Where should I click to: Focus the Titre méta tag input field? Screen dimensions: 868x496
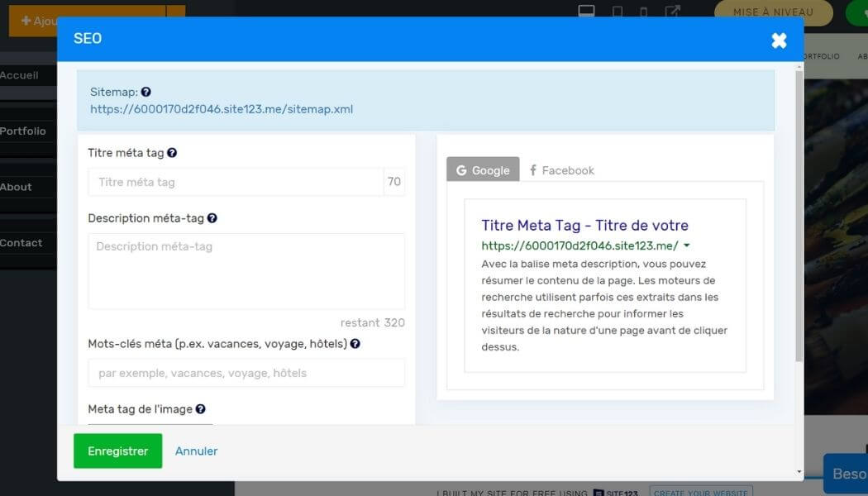(x=236, y=182)
